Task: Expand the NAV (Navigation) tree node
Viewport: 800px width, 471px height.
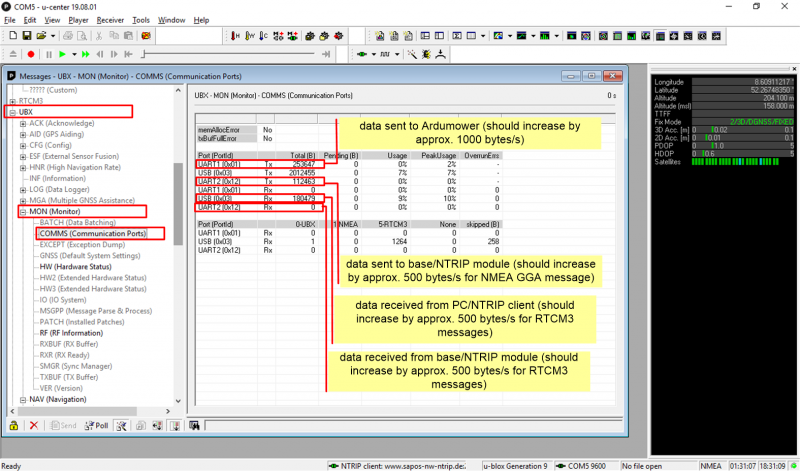Action: (x=23, y=400)
